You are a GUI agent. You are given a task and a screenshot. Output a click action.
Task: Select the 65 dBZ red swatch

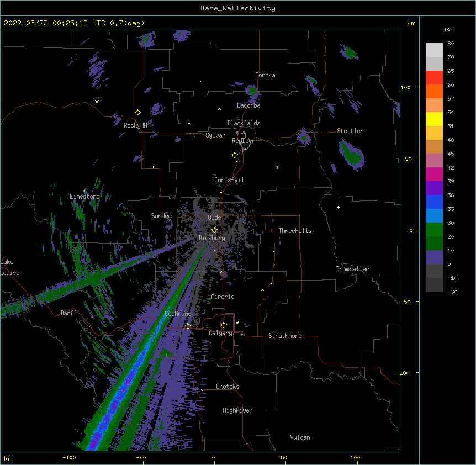coord(434,77)
